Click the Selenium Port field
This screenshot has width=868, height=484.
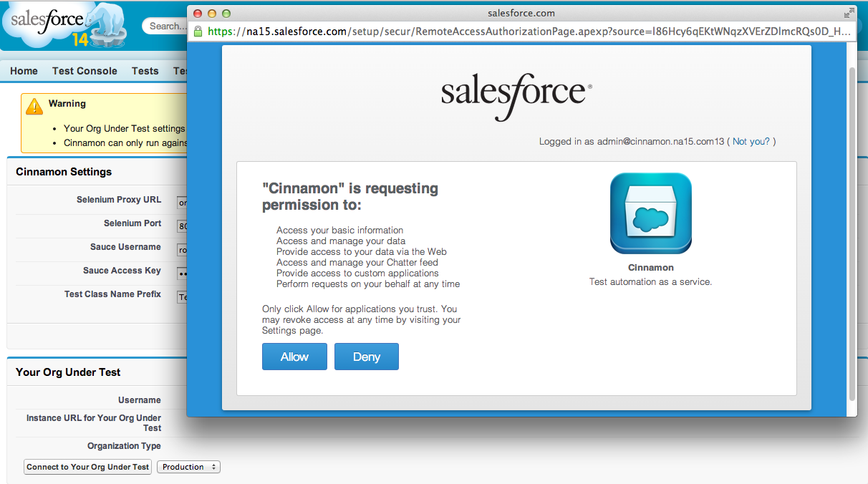(x=181, y=226)
